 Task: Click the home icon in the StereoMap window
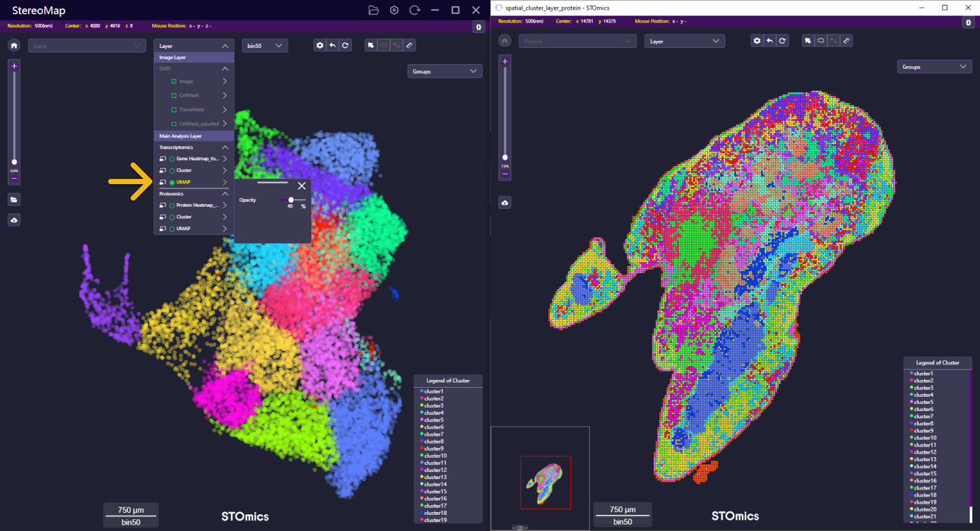click(x=14, y=45)
